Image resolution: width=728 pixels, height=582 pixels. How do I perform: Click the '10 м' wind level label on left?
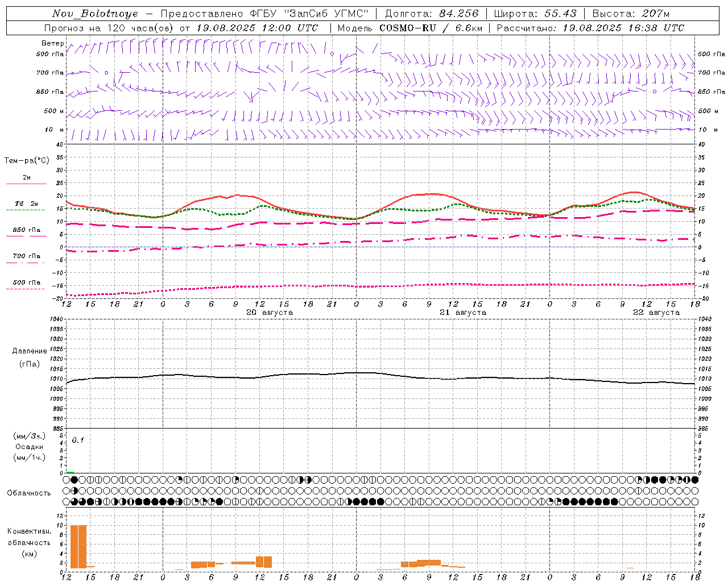[54, 130]
